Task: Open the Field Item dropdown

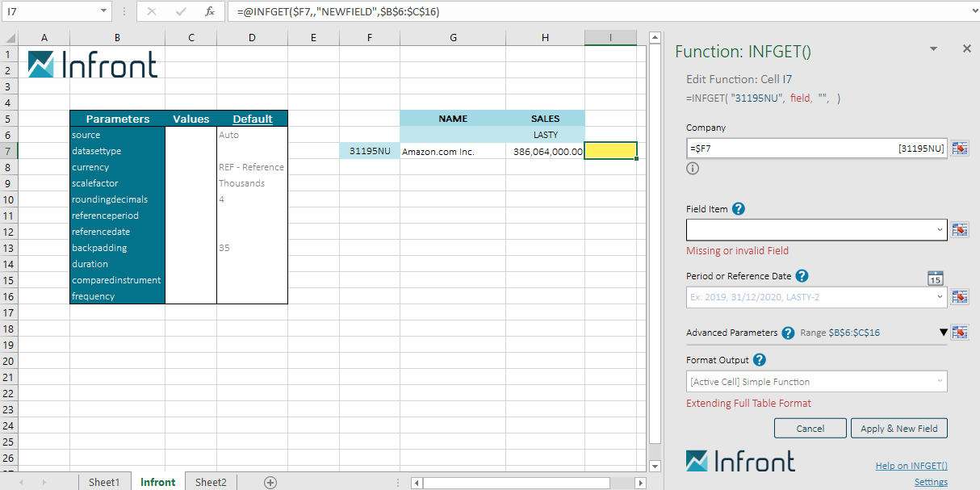Action: click(940, 230)
